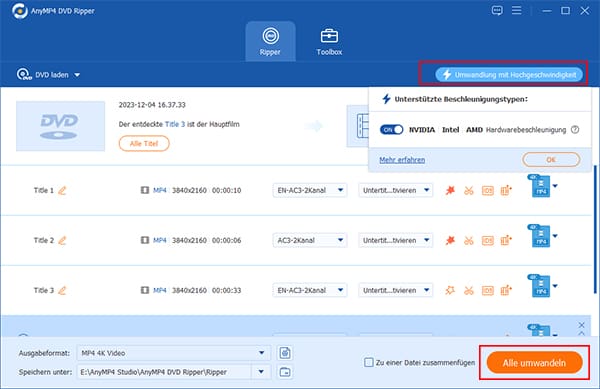Open the effects star icon for Title 2

(x=450, y=240)
